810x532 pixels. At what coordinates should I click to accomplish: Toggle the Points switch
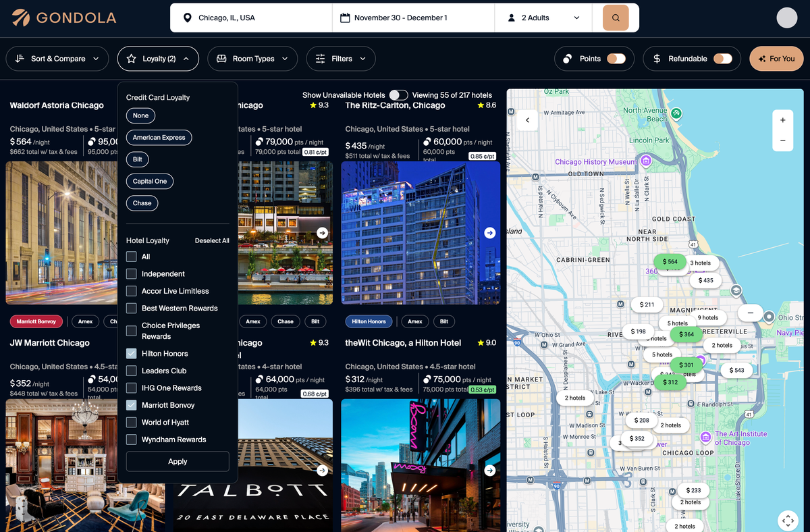(x=616, y=59)
